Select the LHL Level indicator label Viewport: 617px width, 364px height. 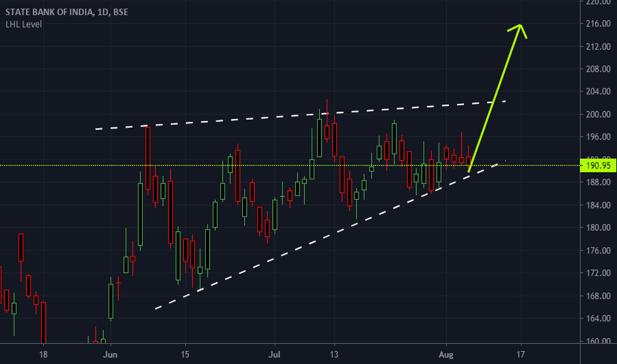tap(24, 24)
